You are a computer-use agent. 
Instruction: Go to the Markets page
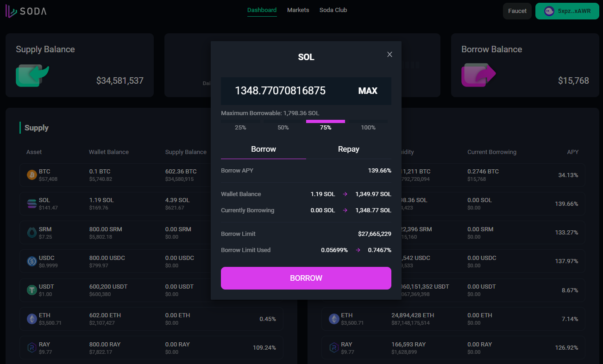click(298, 10)
